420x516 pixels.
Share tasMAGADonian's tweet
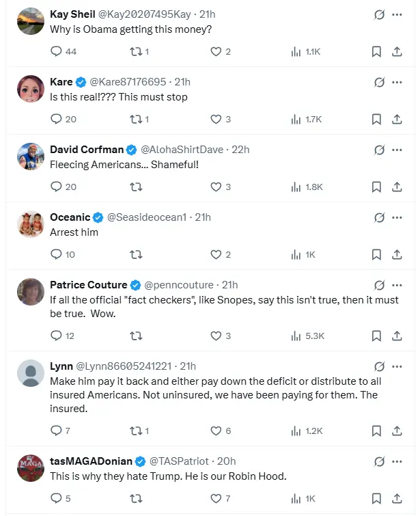[x=397, y=498]
